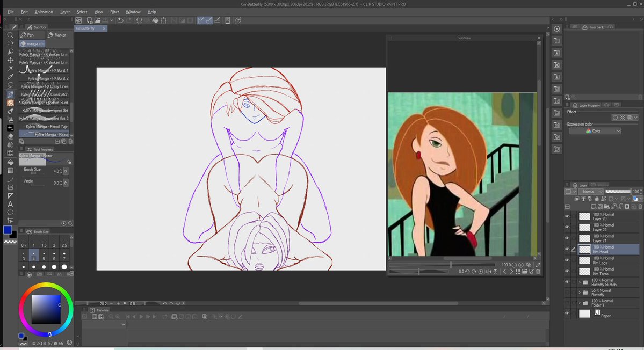Select the Fill bucket tool in tool palette
This screenshot has height=350, width=644.
[x=10, y=162]
